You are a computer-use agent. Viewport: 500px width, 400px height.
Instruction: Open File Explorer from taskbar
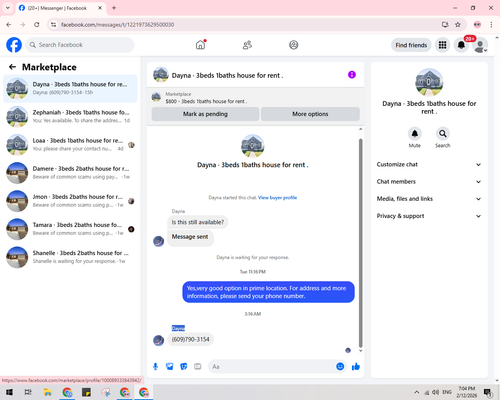48,392
